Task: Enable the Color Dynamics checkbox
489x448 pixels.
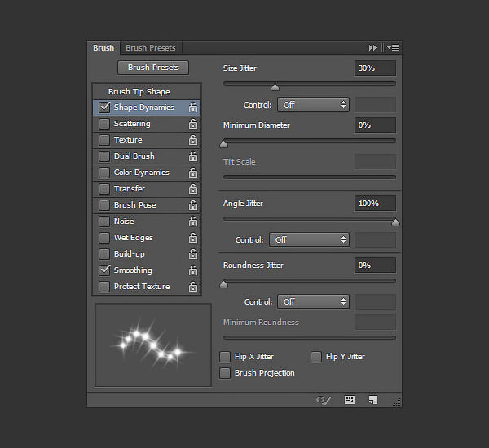Action: (x=104, y=173)
